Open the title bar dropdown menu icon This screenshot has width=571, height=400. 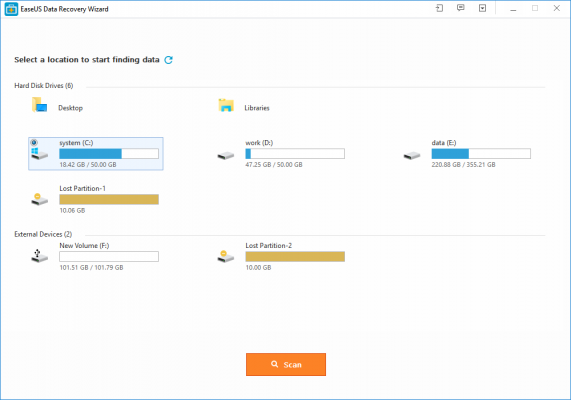[x=483, y=8]
